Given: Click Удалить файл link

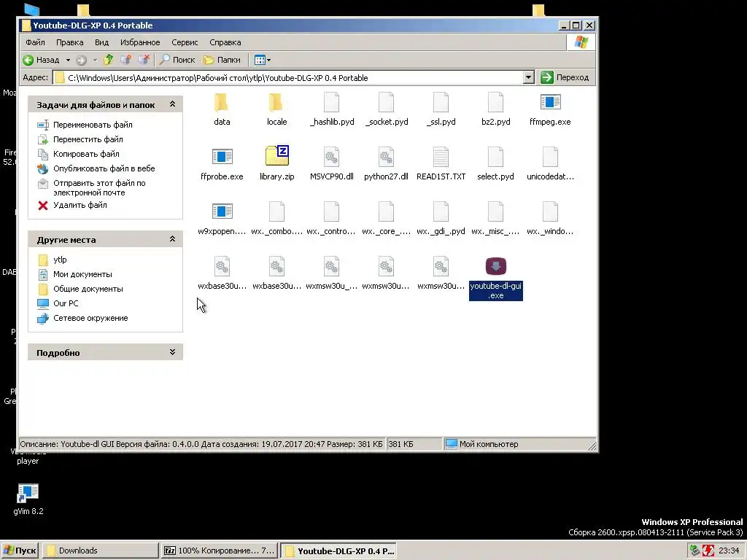Looking at the screenshot, I should (80, 205).
